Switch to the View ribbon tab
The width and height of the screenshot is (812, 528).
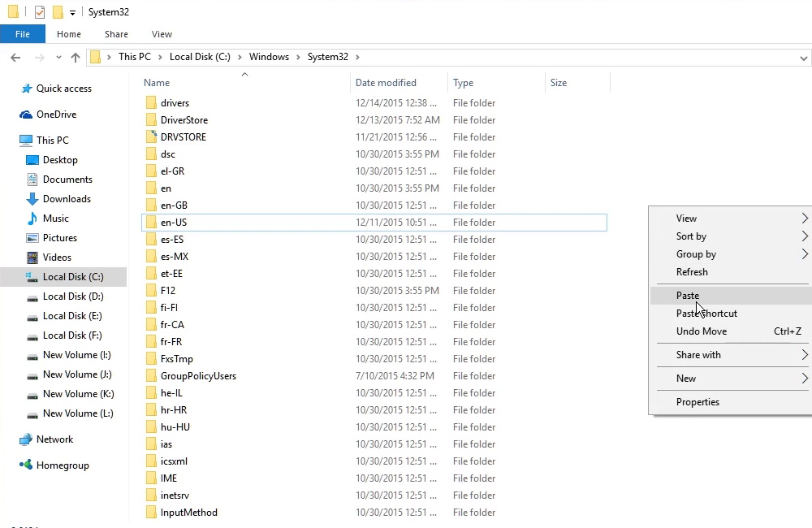point(162,34)
